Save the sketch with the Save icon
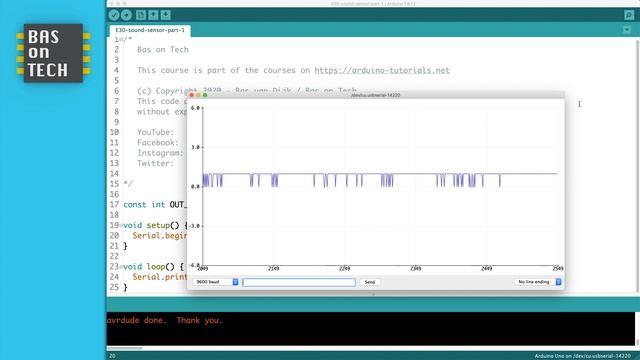640x360 pixels. (165, 15)
